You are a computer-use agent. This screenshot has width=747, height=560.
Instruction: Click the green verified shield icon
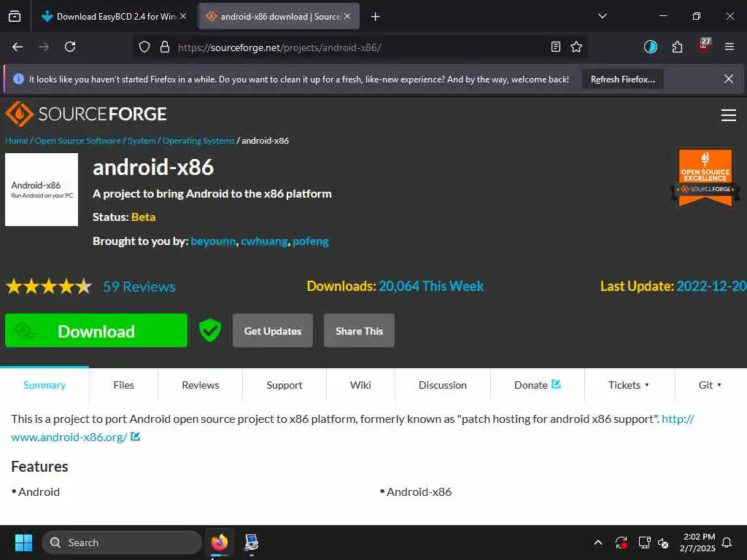pos(210,330)
